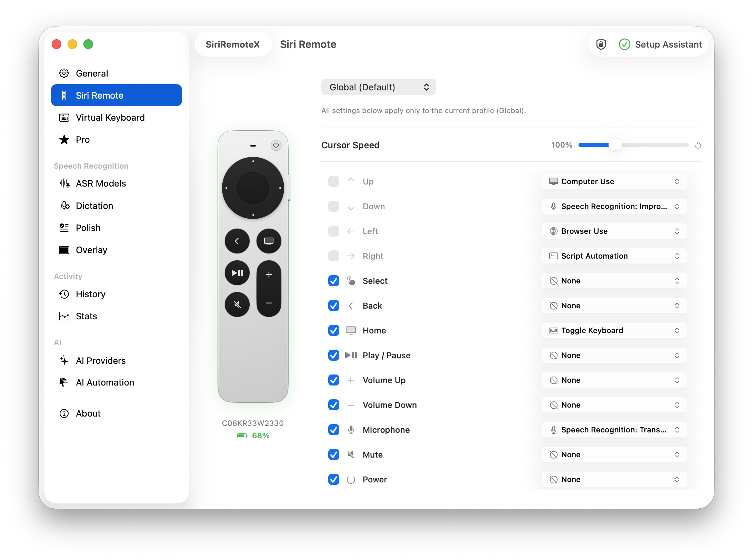Click the battery icon next to 68%
Viewport: 753px width, 560px height.
(243, 436)
